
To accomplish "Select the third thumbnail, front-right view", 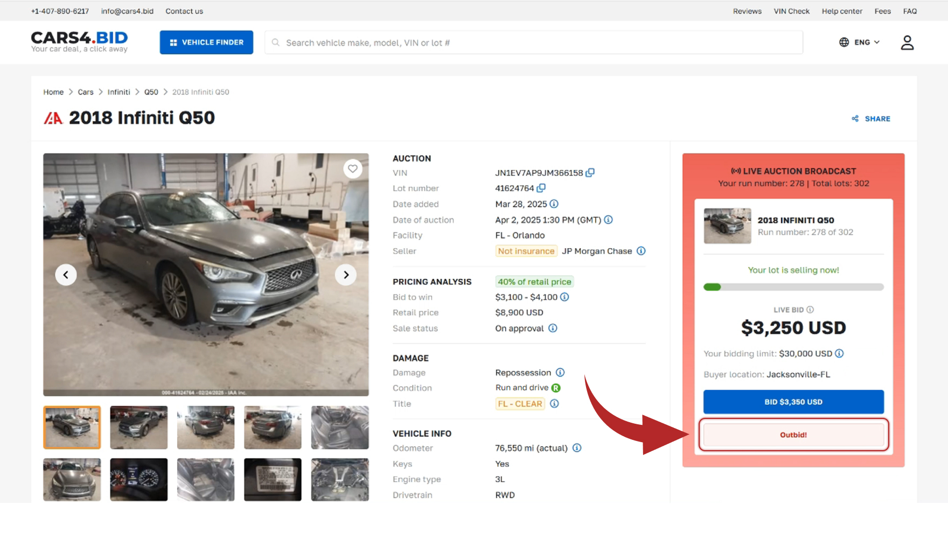I will 206,428.
